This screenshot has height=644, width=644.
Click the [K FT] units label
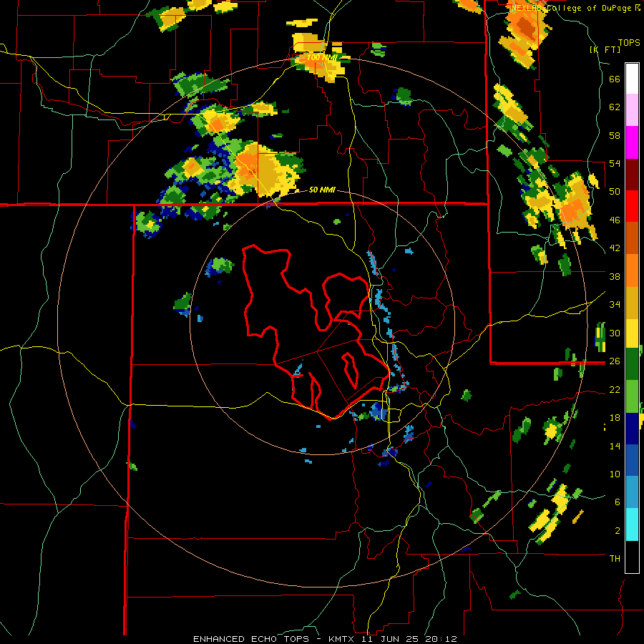pyautogui.click(x=605, y=49)
